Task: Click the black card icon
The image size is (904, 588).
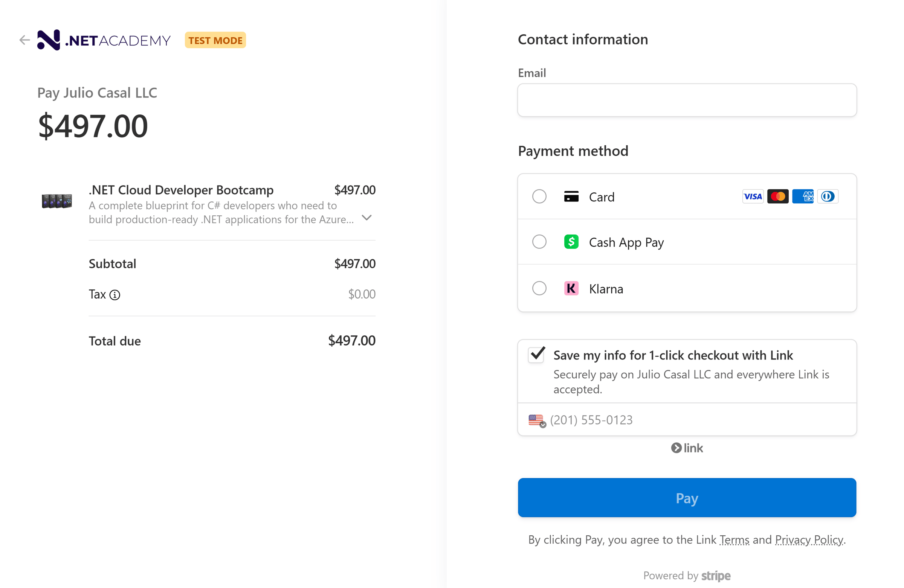Action: [571, 197]
